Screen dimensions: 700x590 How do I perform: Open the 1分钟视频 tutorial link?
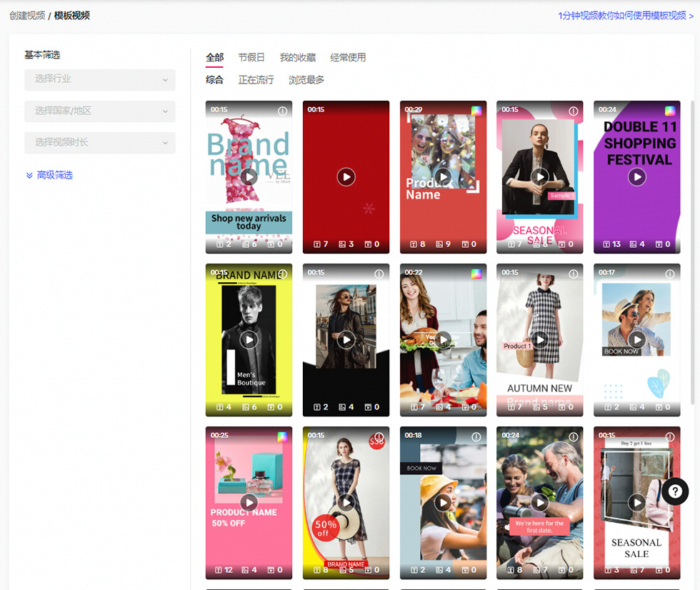point(626,15)
